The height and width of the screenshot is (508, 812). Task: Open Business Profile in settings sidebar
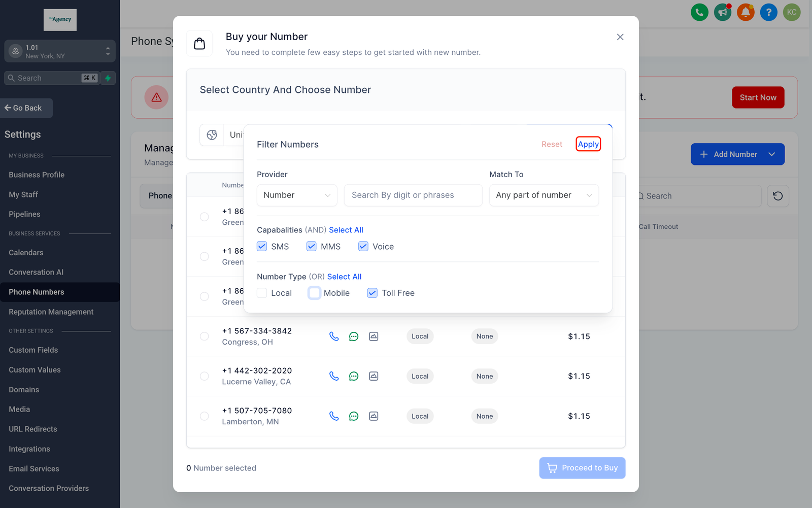click(37, 175)
